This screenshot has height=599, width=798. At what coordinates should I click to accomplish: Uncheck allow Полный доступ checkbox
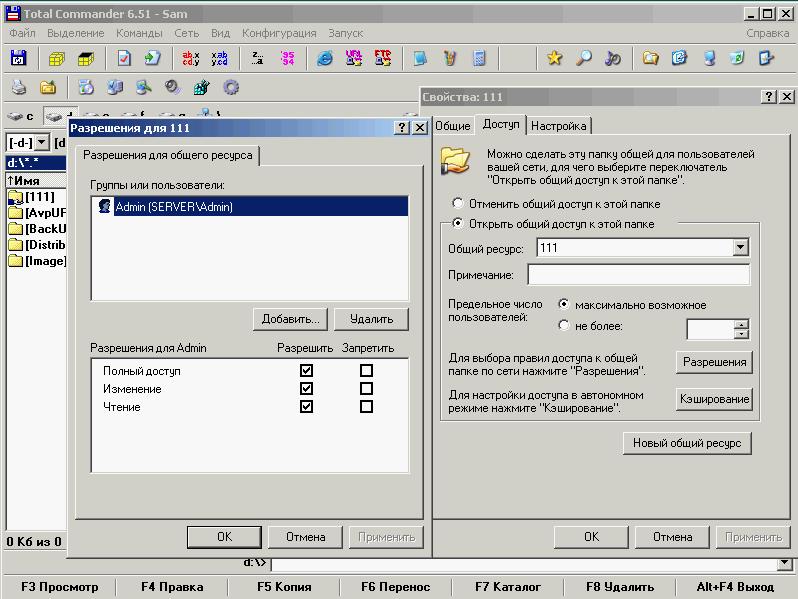pos(306,371)
